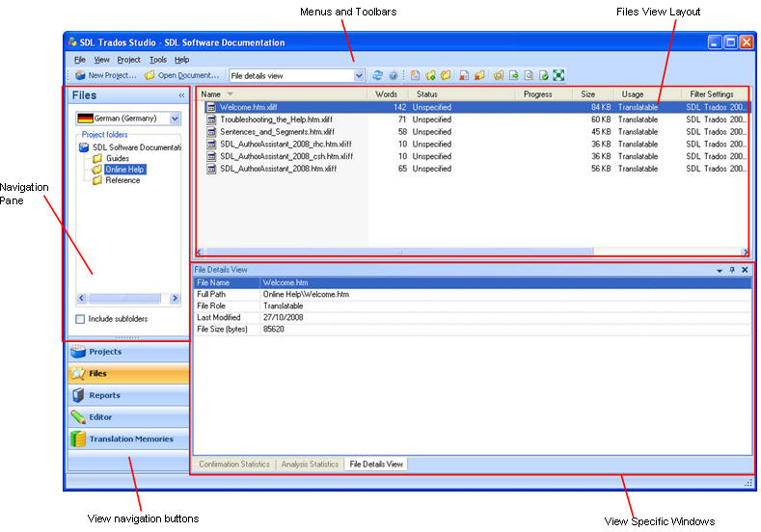Sort by the Status column header
Viewport: 761px width, 532px height.
pyautogui.click(x=461, y=94)
